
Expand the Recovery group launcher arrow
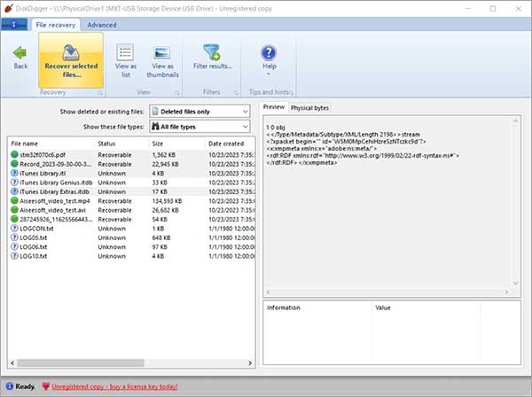point(99,91)
